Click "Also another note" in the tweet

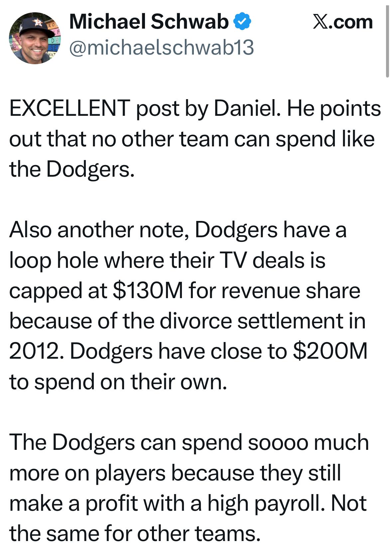99,230
